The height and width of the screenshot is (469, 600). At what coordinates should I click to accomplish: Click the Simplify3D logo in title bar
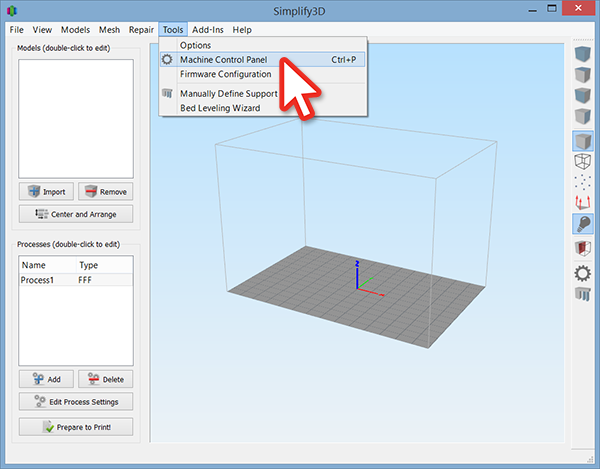[12, 11]
